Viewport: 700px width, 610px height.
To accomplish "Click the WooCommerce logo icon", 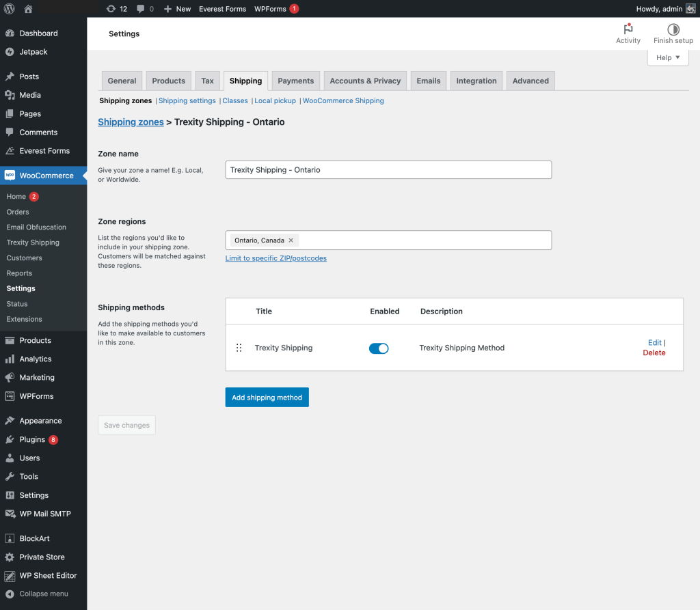I will pos(10,176).
